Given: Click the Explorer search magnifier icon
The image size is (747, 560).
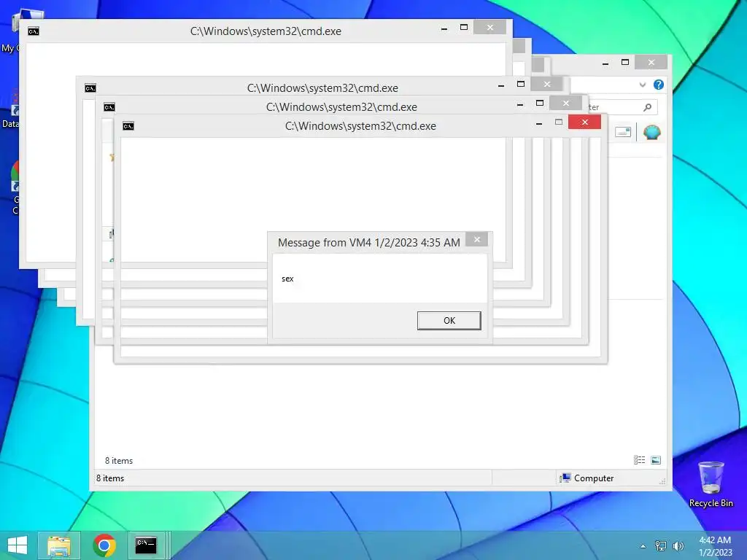Looking at the screenshot, I should point(647,107).
